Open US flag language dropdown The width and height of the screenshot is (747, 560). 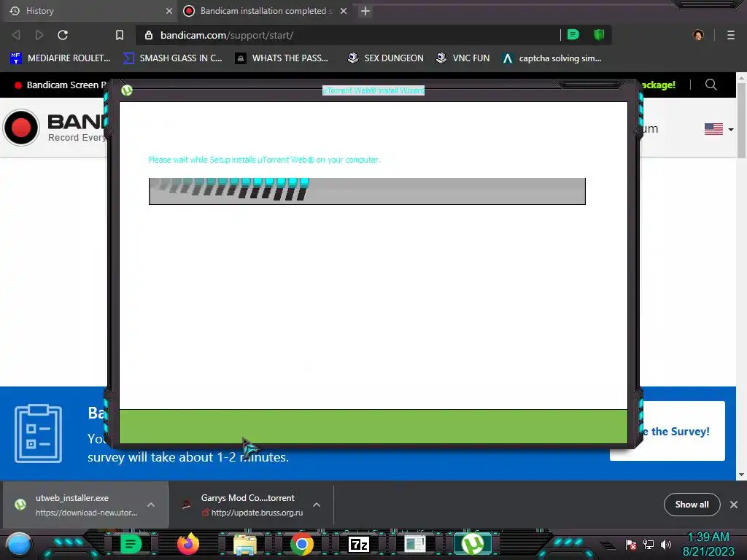pyautogui.click(x=719, y=129)
